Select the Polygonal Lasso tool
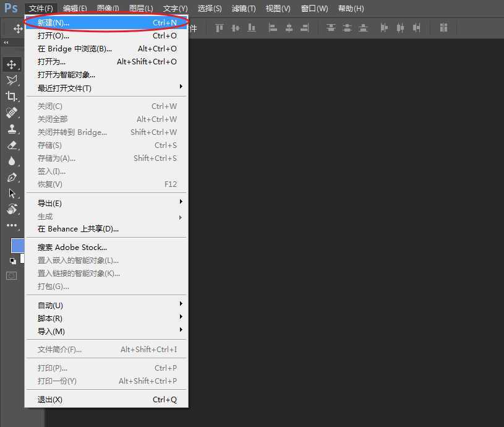Screen dimensions: 504x427 click(x=12, y=80)
